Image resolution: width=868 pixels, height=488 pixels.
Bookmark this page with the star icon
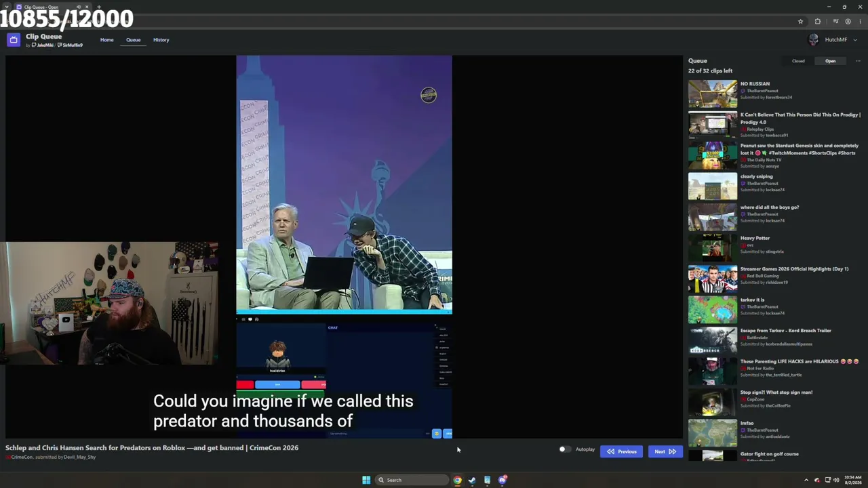click(x=800, y=22)
